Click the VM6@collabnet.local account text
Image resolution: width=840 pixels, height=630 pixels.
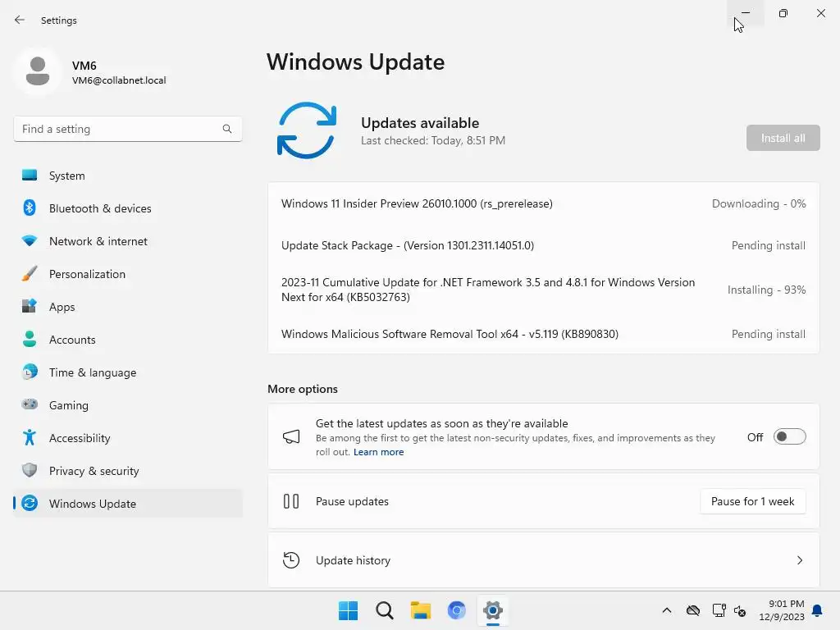(x=119, y=80)
